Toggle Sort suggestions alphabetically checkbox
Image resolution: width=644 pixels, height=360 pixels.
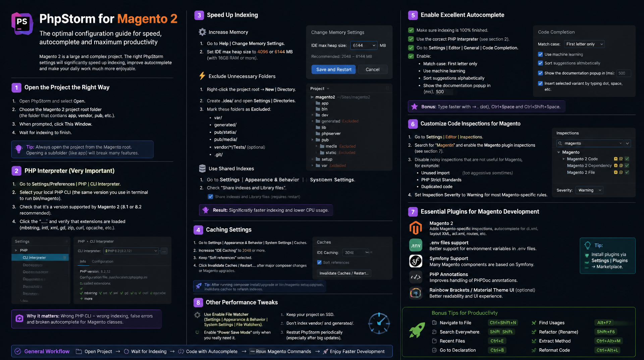click(x=540, y=63)
